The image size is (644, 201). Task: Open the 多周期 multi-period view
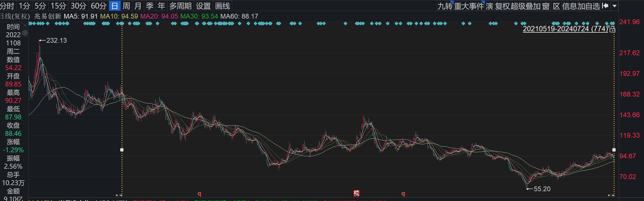pyautogui.click(x=181, y=6)
